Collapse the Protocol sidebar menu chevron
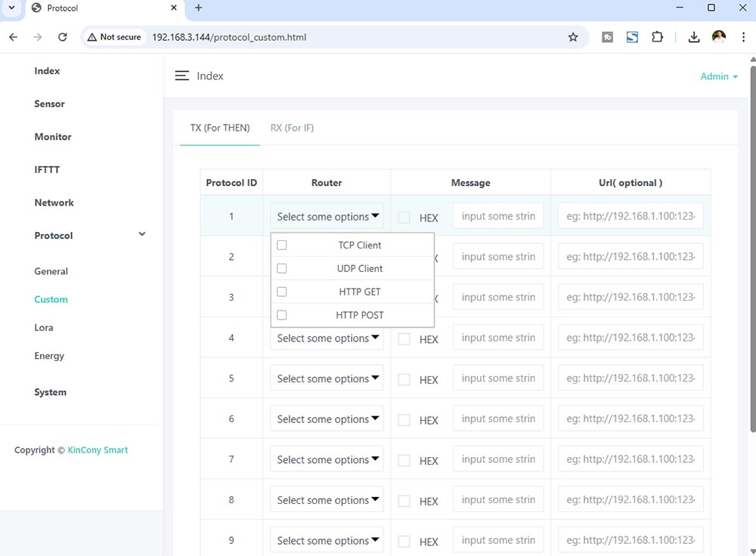 pyautogui.click(x=142, y=235)
